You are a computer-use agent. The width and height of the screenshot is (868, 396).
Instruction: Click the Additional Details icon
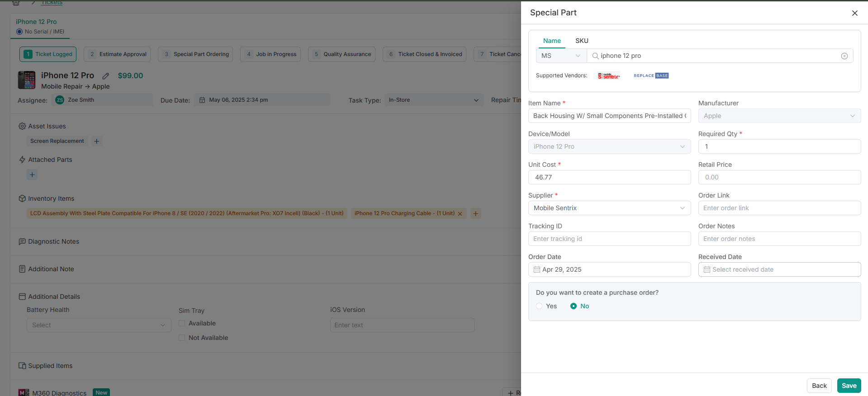click(x=22, y=297)
